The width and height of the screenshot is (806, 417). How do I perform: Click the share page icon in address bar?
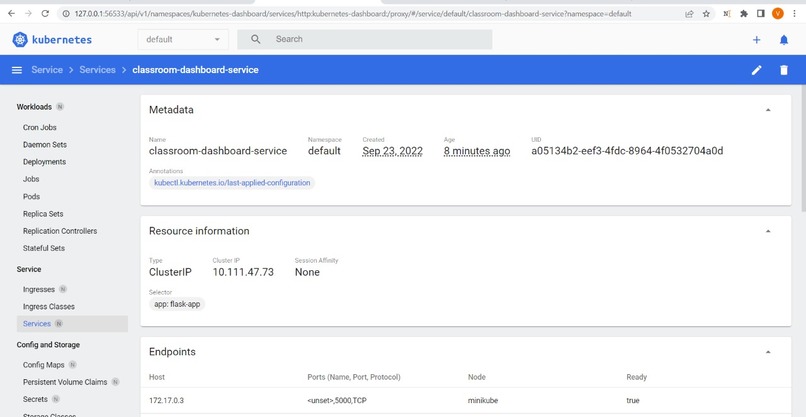689,14
